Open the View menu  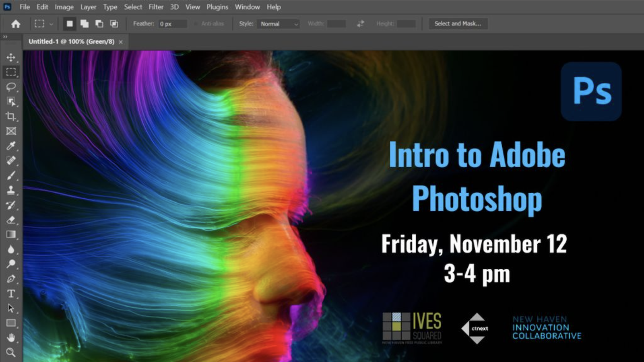pos(192,7)
